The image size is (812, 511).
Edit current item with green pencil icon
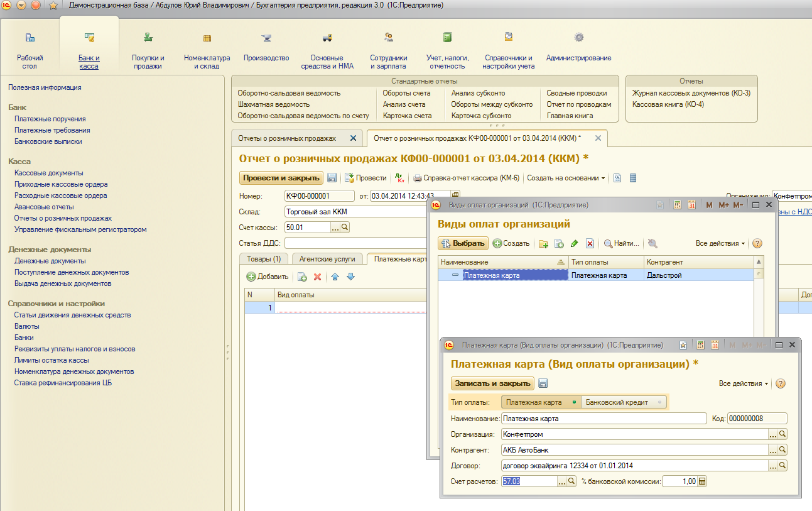point(575,243)
